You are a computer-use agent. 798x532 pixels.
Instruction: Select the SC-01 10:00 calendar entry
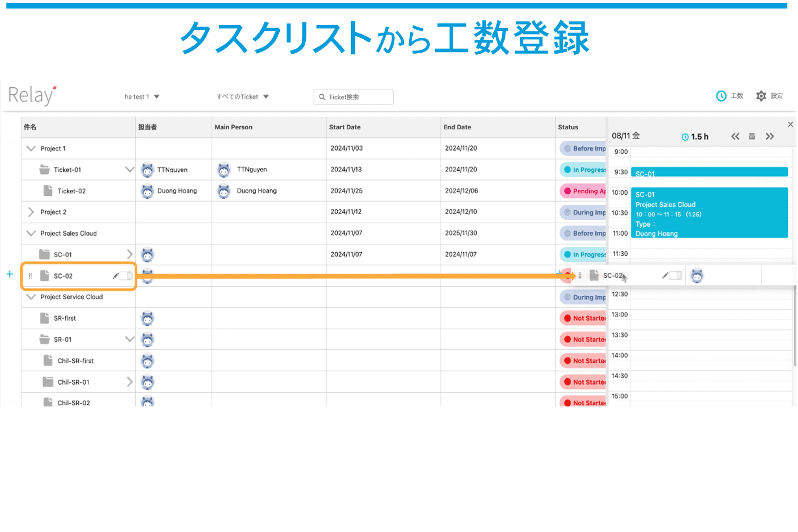click(709, 213)
